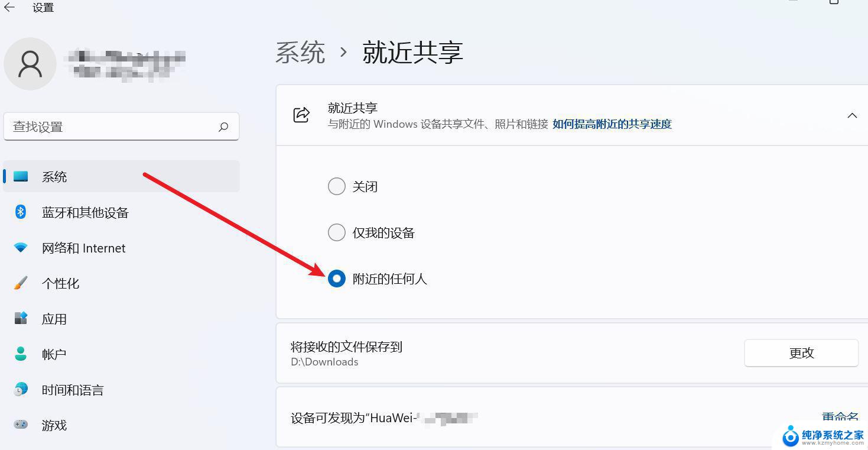Screen dimensions: 868x450
Task: Open 个性化 settings
Action: pyautogui.click(x=121, y=283)
